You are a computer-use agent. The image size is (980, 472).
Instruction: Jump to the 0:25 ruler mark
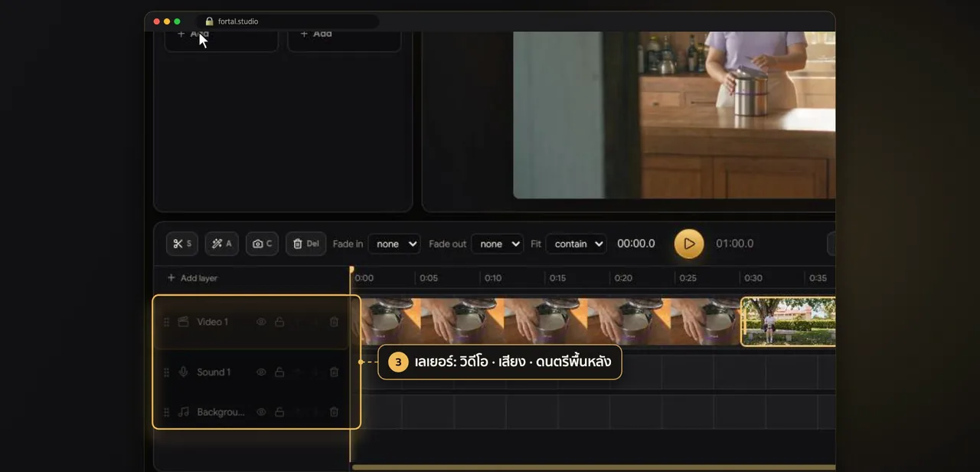click(688, 278)
